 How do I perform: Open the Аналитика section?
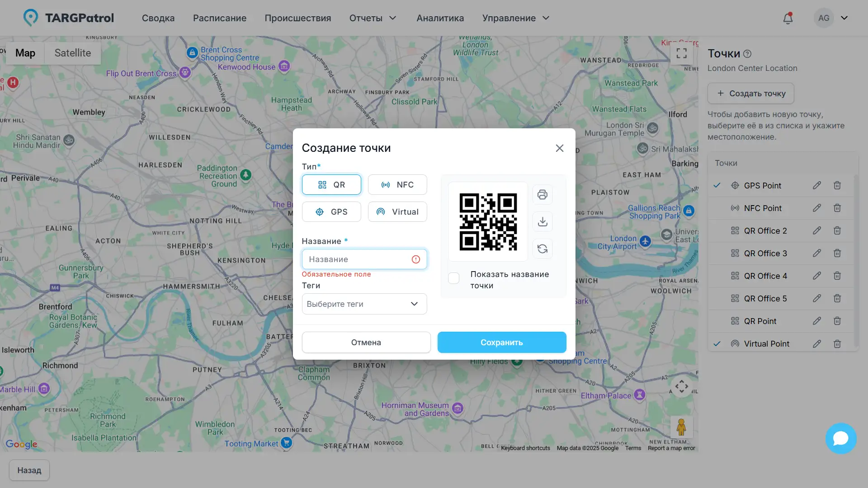(439, 18)
